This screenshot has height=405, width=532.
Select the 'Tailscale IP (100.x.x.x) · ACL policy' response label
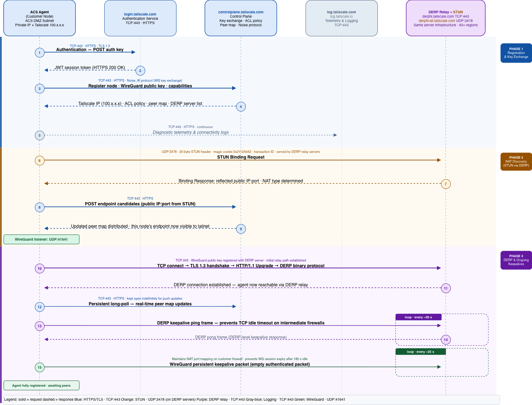click(140, 104)
